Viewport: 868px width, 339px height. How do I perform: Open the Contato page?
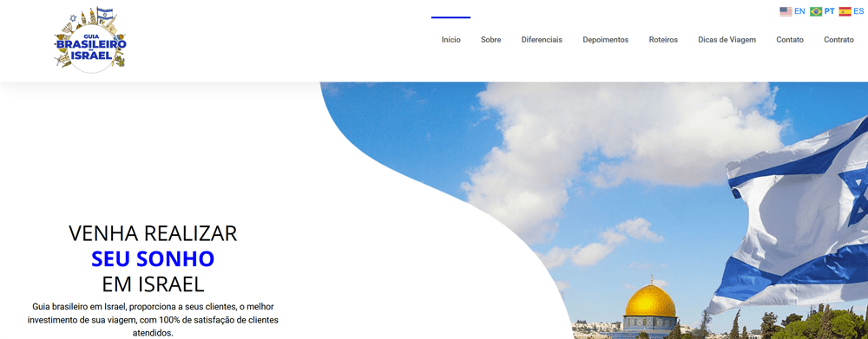point(789,40)
